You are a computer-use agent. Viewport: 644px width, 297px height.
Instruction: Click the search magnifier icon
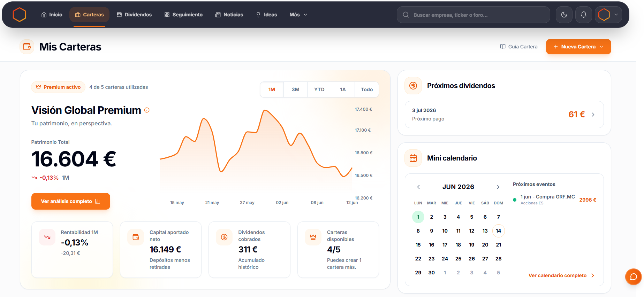[x=406, y=15]
